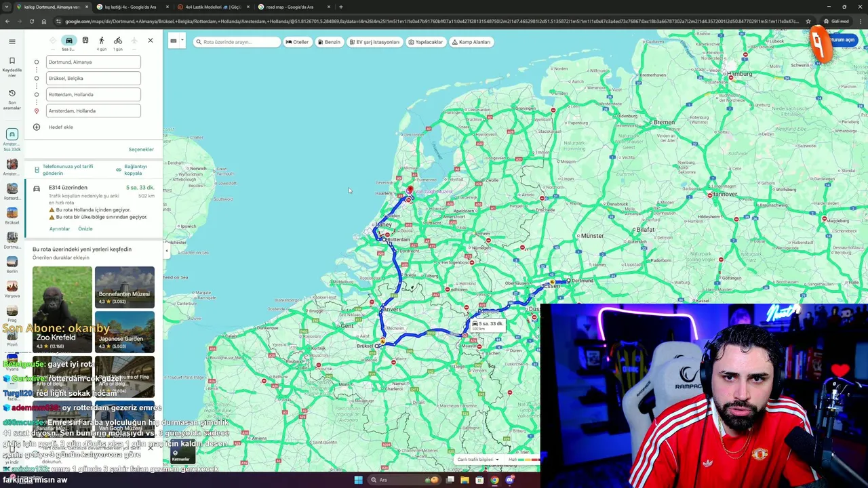Close the directions panel

pos(151,41)
